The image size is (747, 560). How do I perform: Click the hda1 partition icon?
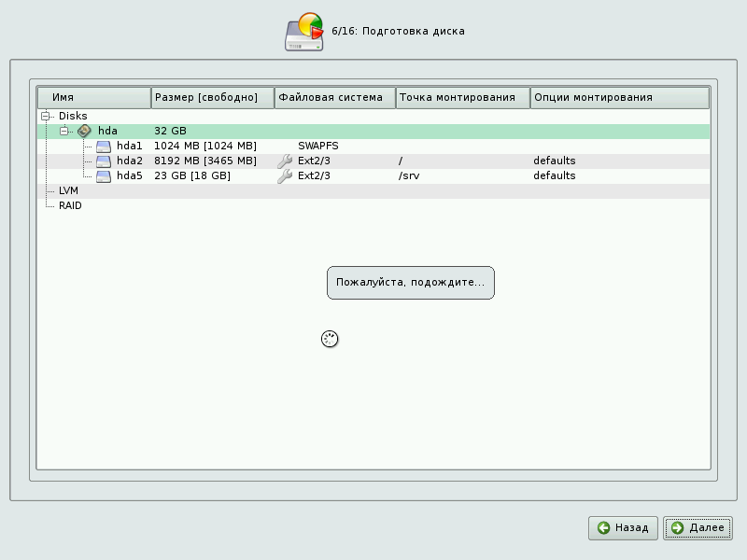(x=103, y=146)
